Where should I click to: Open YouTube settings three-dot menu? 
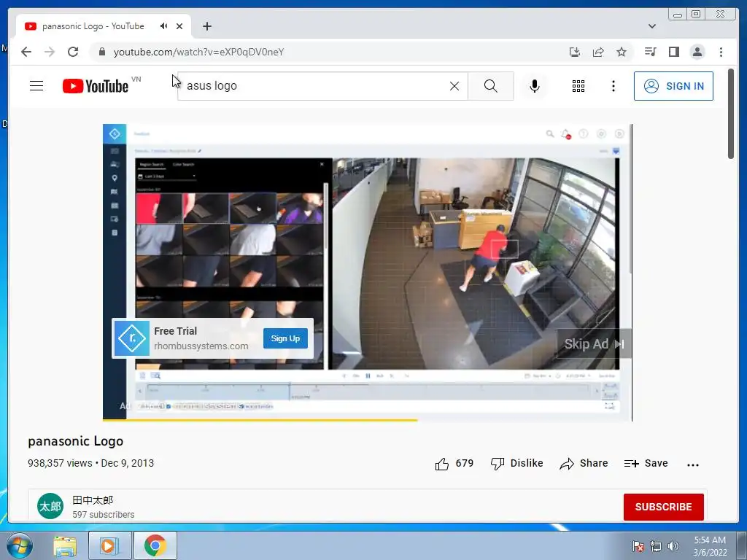613,86
